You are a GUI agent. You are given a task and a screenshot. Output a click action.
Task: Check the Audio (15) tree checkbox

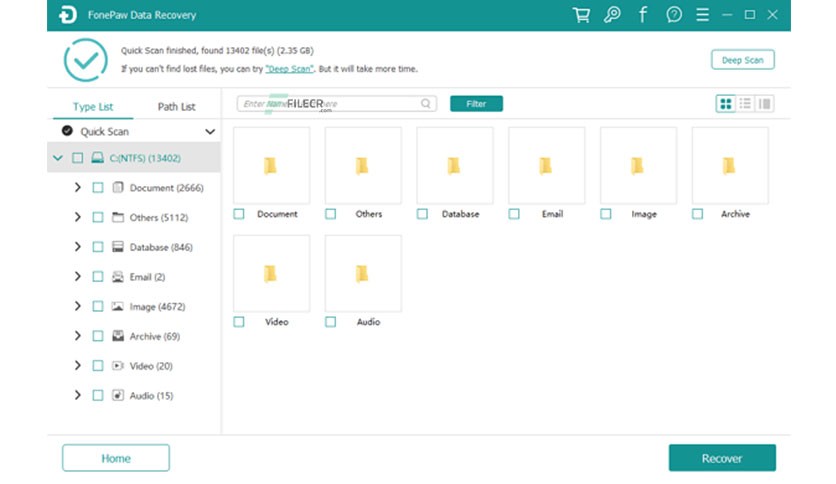click(x=98, y=396)
